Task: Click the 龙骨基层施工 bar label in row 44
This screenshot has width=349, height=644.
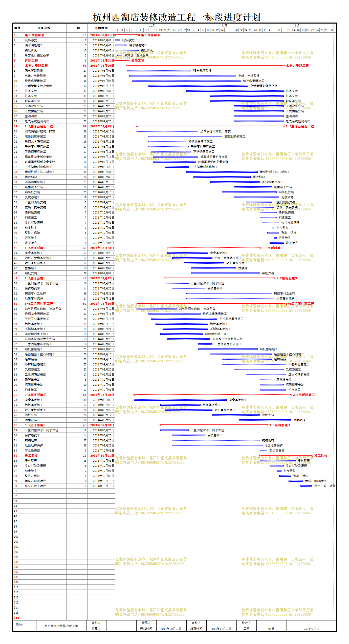Action: (x=219, y=253)
